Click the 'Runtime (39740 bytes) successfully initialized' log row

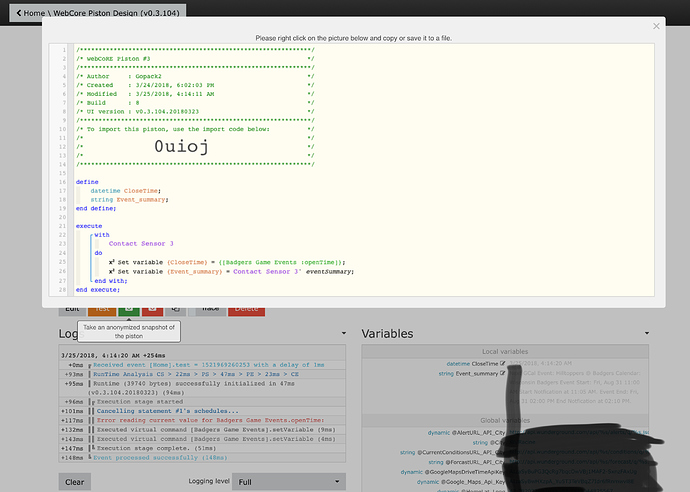coord(202,388)
